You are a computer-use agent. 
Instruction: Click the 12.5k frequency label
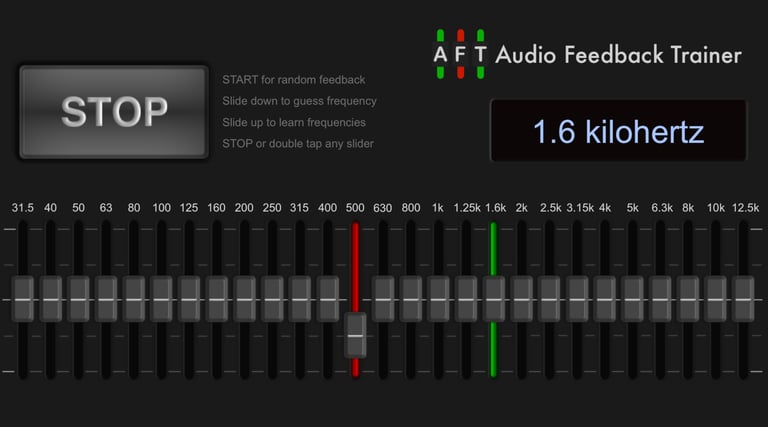[x=745, y=208]
